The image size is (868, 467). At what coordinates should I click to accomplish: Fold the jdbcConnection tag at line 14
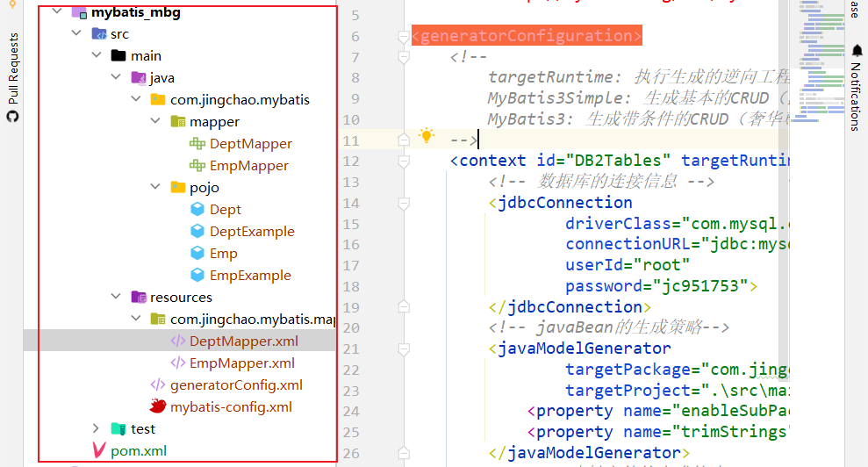tap(404, 204)
